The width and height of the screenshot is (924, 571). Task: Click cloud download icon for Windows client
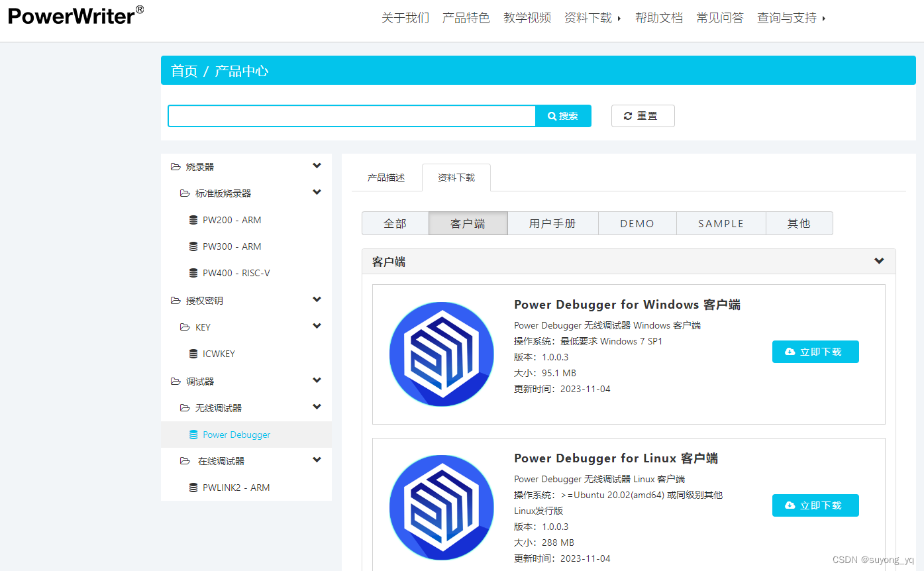point(790,352)
